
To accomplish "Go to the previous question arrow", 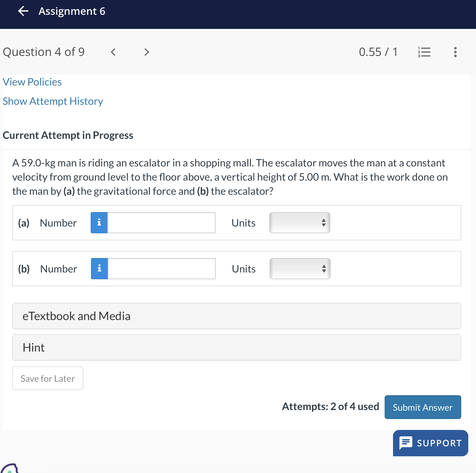I will 113,52.
